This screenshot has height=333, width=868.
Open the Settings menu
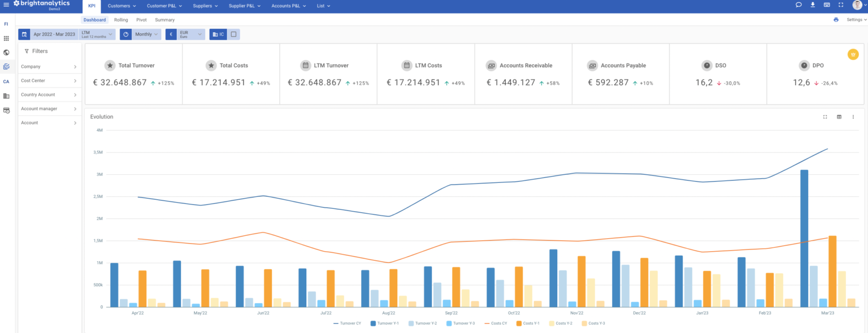tap(854, 19)
